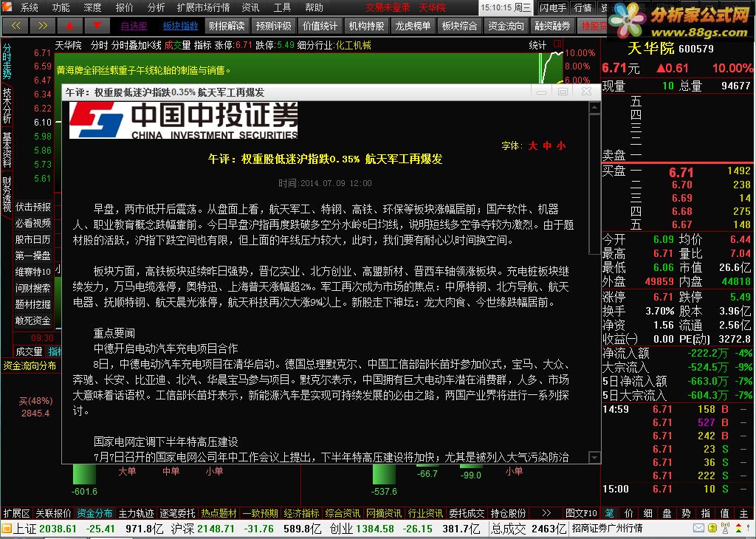
Task: Click the small icon left of 上证 index
Action: pos(6,529)
